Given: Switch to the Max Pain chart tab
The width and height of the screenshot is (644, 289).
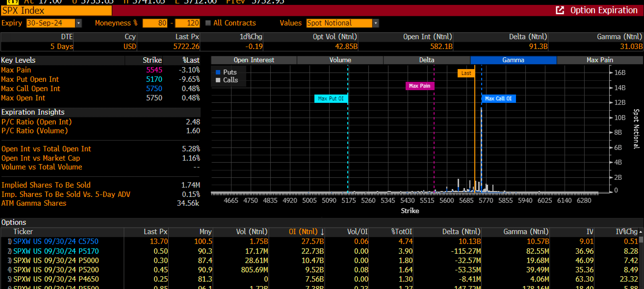Looking at the screenshot, I should click(x=600, y=60).
